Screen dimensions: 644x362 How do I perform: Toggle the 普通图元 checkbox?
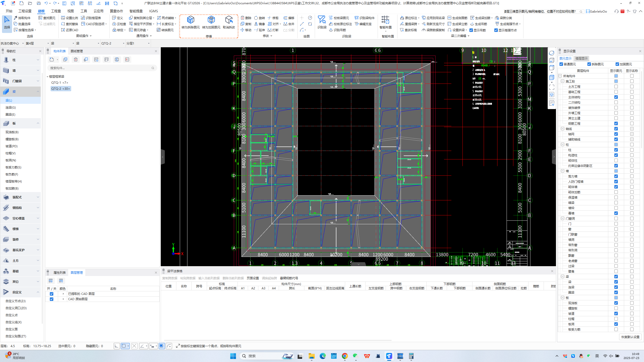[x=561, y=64]
